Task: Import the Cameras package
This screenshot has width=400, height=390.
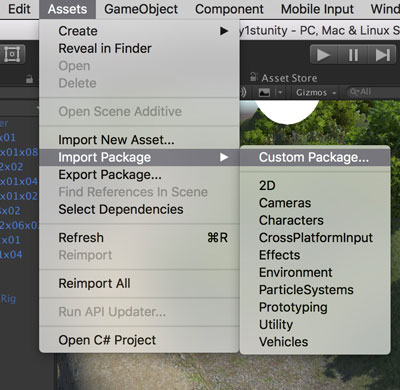Action: pyautogui.click(x=315, y=203)
